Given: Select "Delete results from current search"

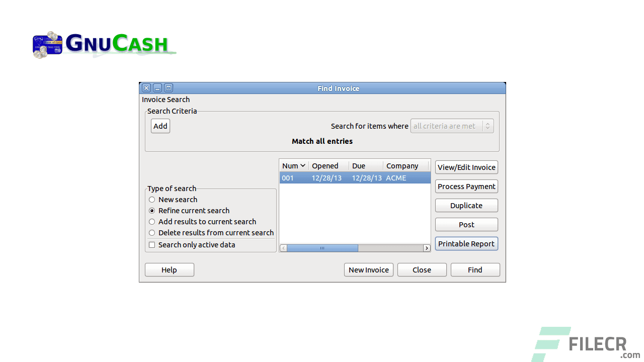Looking at the screenshot, I should (x=151, y=232).
